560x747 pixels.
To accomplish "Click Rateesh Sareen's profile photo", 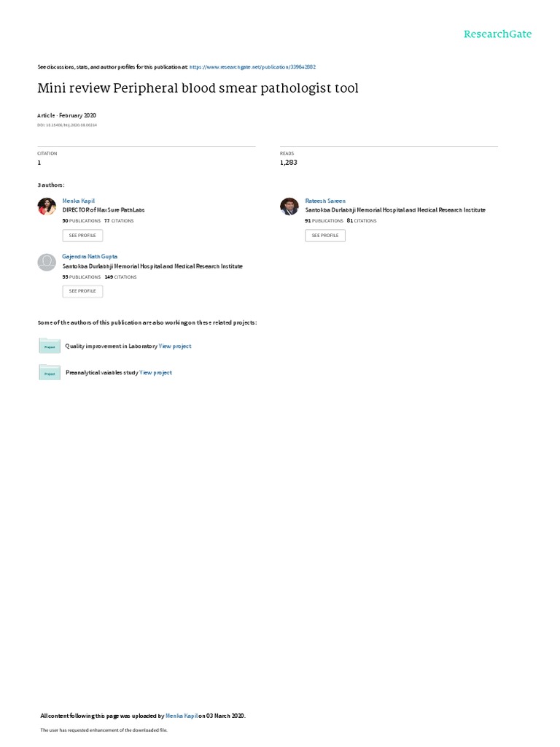I will pyautogui.click(x=289, y=206).
